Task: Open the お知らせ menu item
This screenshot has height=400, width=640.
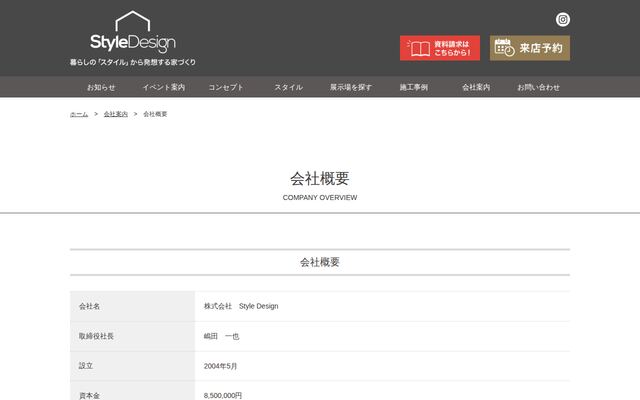Action: (x=101, y=87)
